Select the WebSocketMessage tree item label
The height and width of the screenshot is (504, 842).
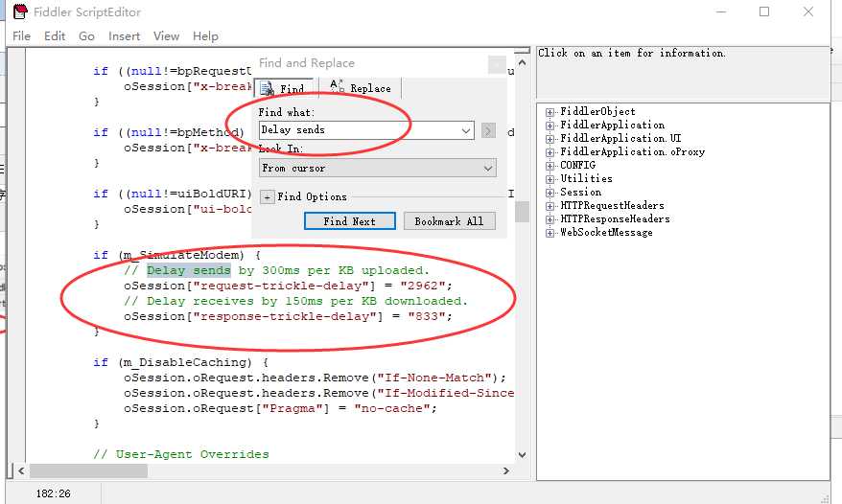coord(606,233)
